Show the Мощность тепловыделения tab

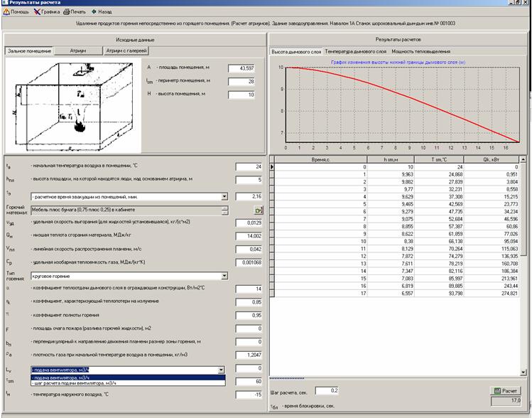420,52
